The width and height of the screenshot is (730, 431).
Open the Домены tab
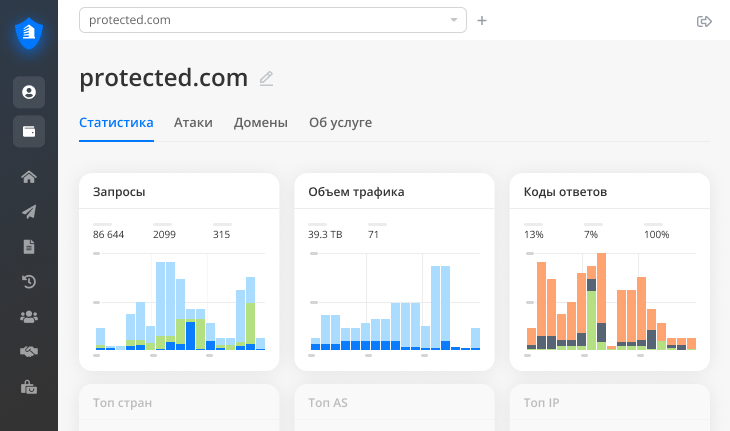(261, 123)
